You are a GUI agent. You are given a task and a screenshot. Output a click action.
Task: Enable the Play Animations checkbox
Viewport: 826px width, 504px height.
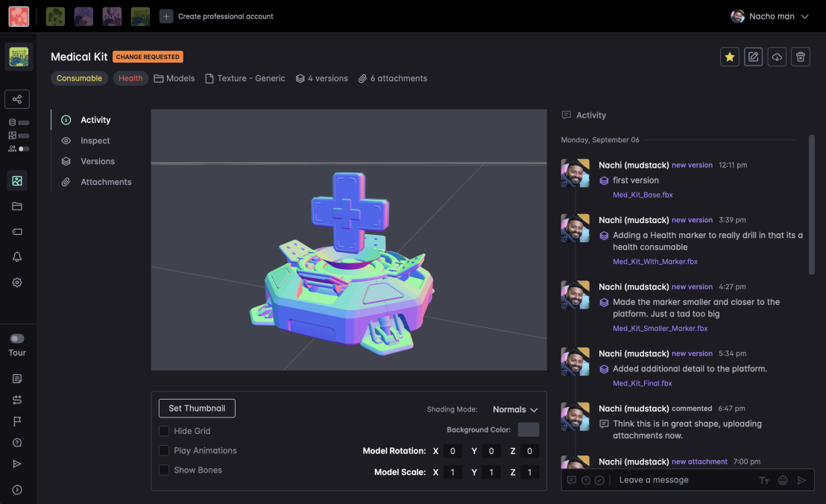pos(164,450)
